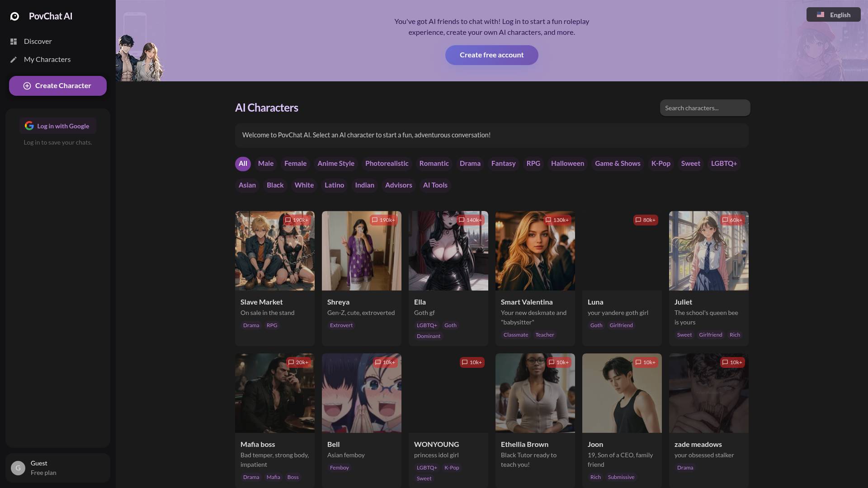868x488 pixels.
Task: Select the K-Pop category filter
Action: pyautogui.click(x=660, y=164)
